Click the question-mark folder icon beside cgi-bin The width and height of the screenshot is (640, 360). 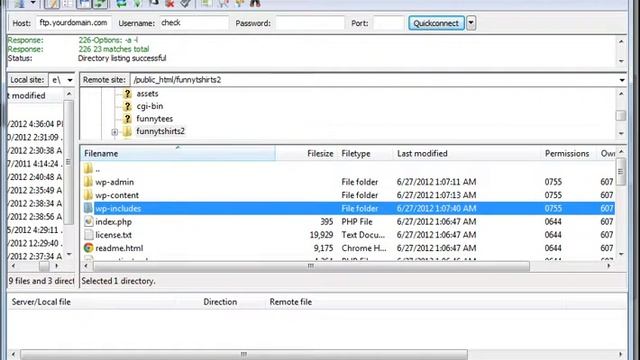[127, 106]
